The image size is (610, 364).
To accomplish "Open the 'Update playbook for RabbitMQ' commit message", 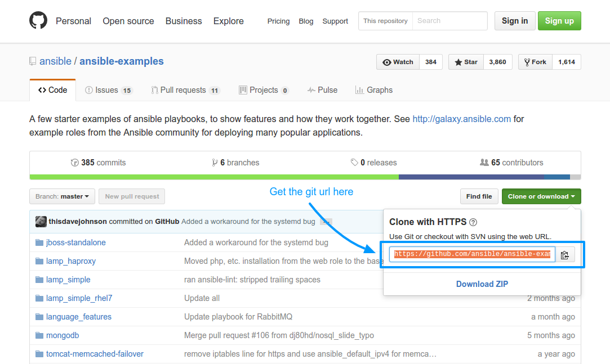I will pyautogui.click(x=238, y=317).
